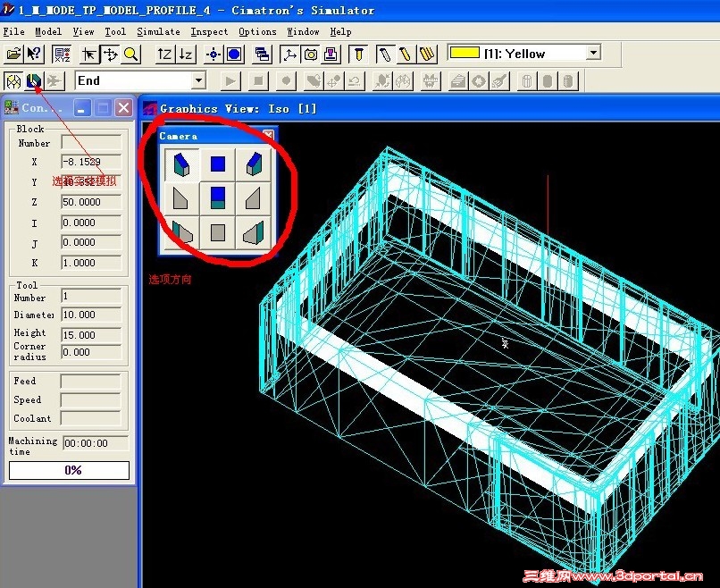Click the coordinate axes icon
The height and width of the screenshot is (588, 720).
(289, 55)
